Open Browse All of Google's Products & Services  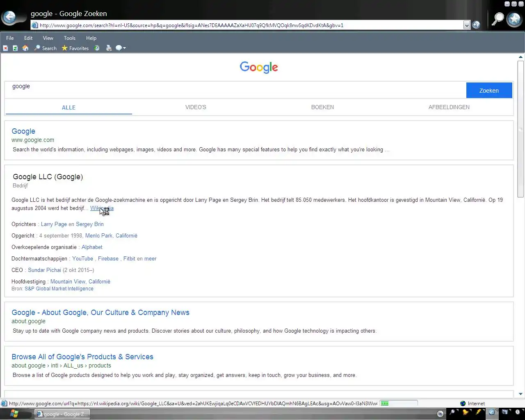click(82, 357)
